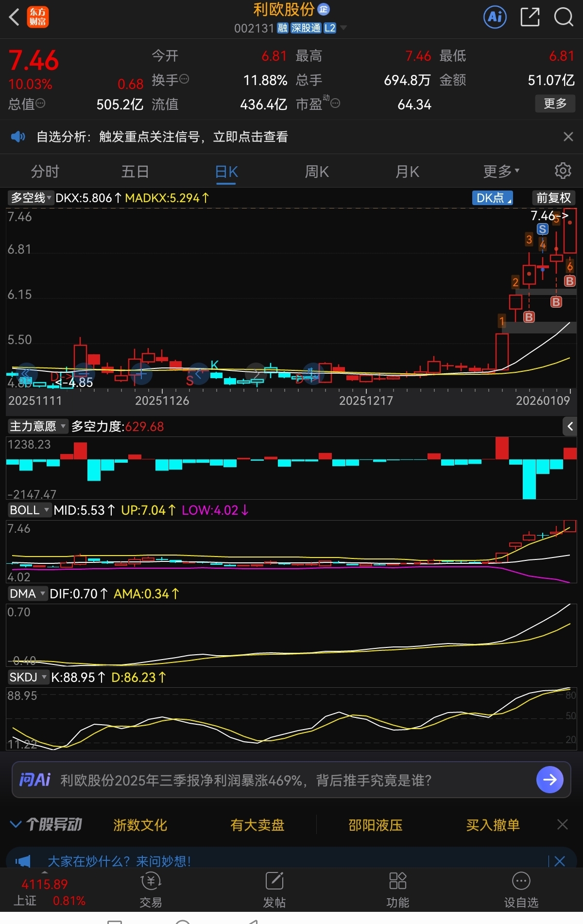This screenshot has width=583, height=924.
Task: Submit the 问Ai question arrow button
Action: coord(549,780)
